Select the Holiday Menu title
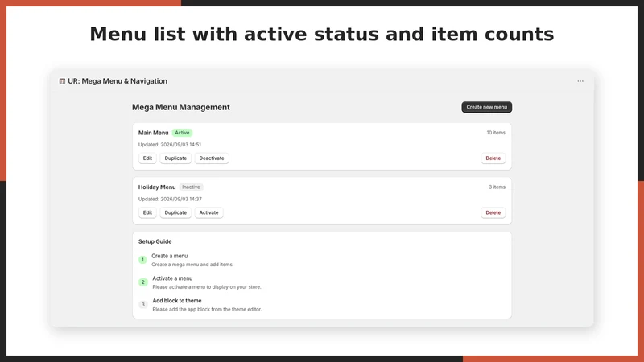Screen dimensions: 644x362 tap(157, 187)
